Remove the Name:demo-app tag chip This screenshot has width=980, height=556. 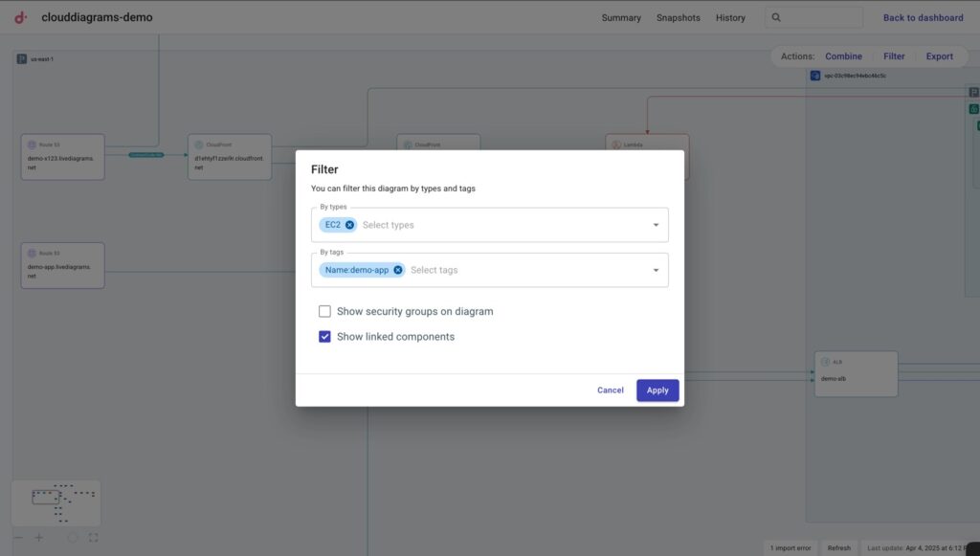pos(398,270)
